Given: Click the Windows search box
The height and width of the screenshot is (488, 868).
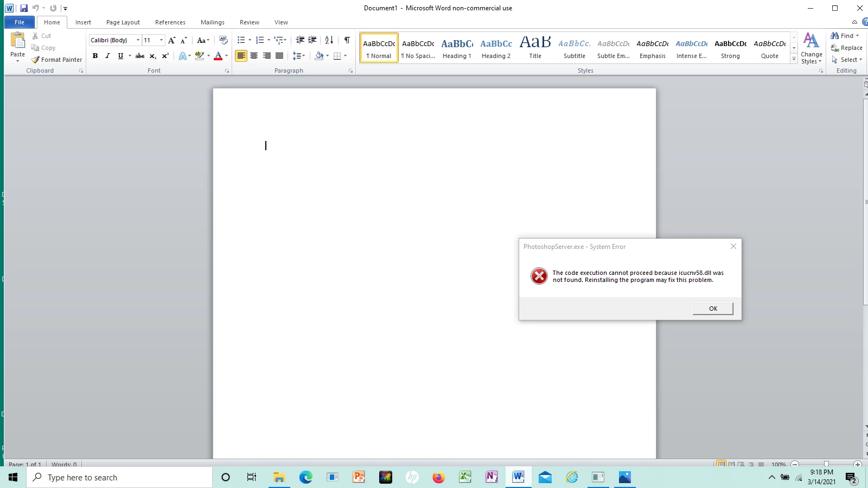Looking at the screenshot, I should (119, 477).
